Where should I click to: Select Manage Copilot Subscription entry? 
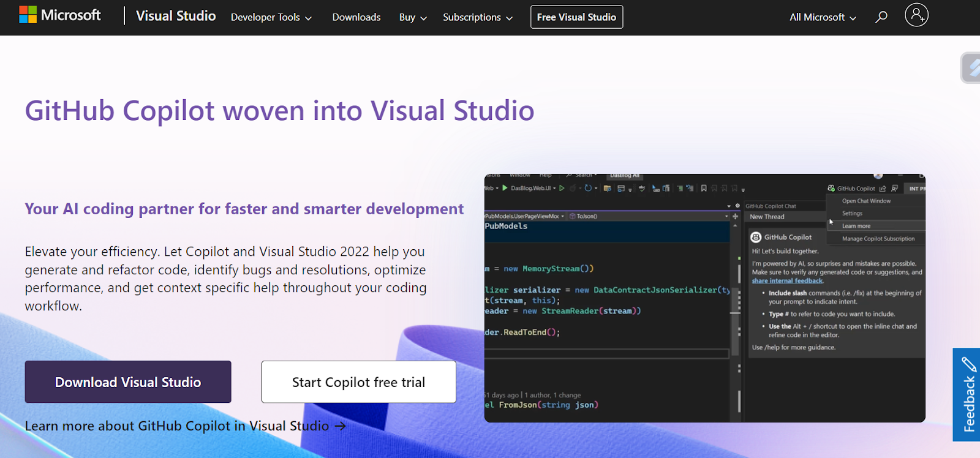pos(878,239)
